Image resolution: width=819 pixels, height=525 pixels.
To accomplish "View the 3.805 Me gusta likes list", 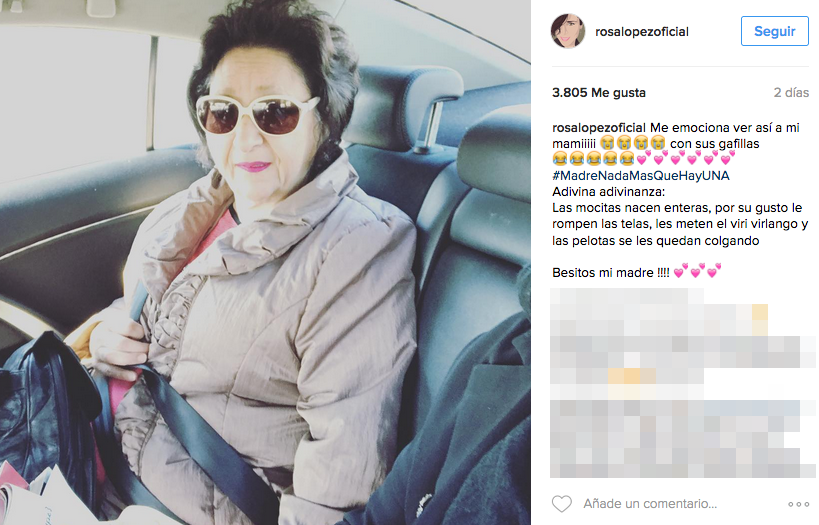I will 599,92.
